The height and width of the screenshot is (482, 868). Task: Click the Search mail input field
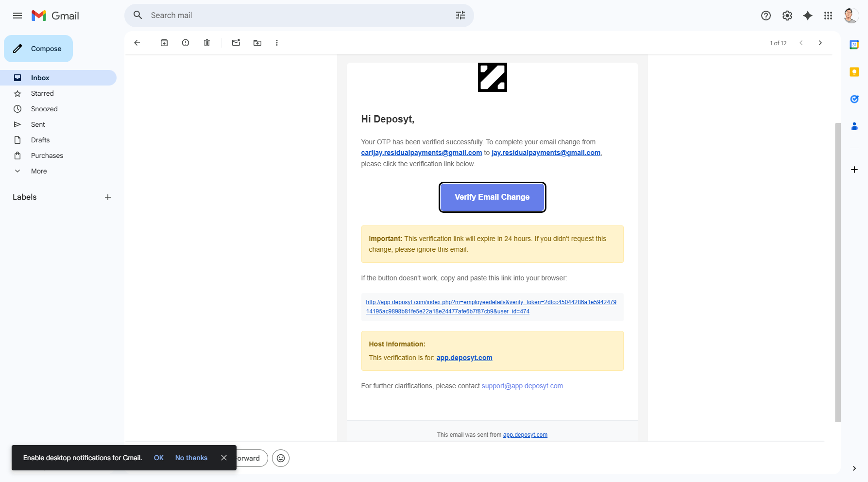click(x=299, y=15)
